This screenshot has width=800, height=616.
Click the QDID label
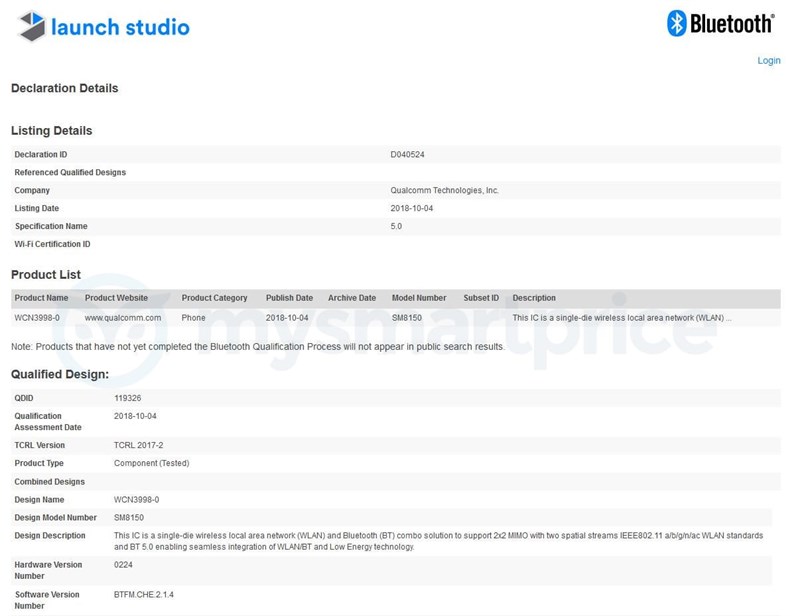tap(23, 398)
